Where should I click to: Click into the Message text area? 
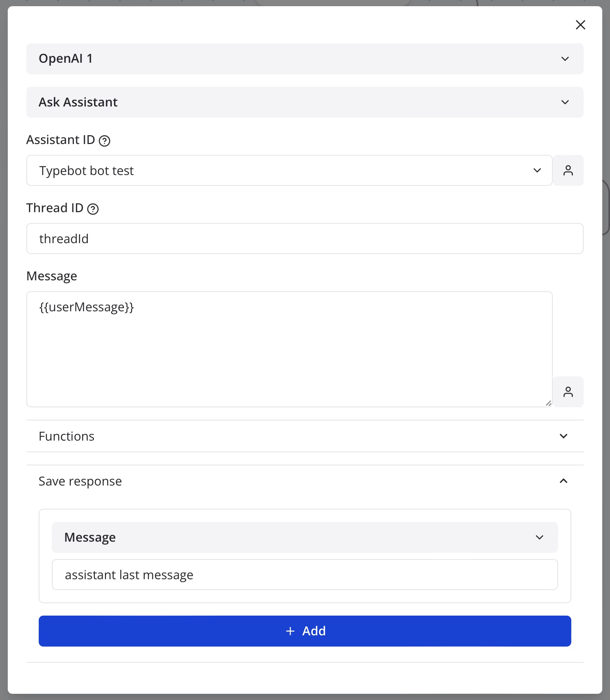[290, 349]
